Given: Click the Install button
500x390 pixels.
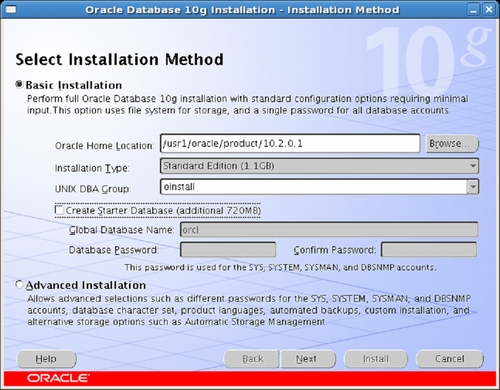Looking at the screenshot, I should 376,359.
